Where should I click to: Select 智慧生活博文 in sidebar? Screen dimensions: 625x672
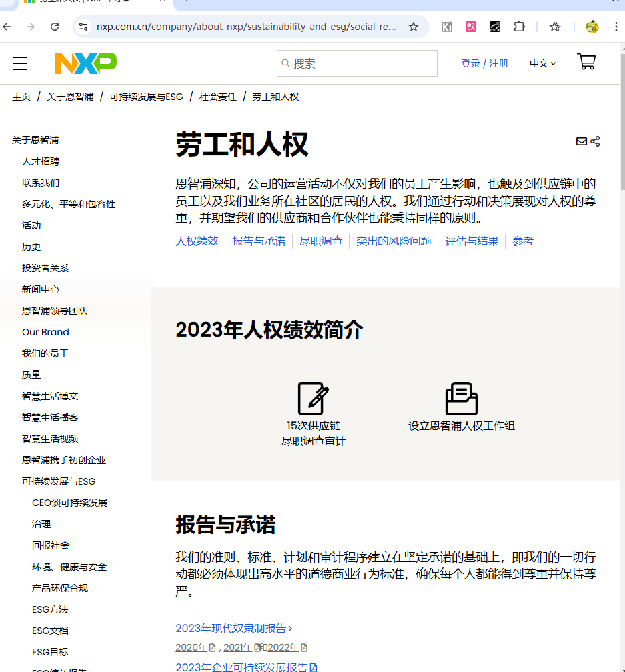pyautogui.click(x=50, y=396)
